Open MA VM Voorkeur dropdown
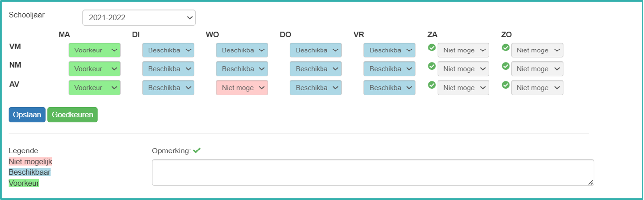The height and width of the screenshot is (200, 644). point(94,50)
